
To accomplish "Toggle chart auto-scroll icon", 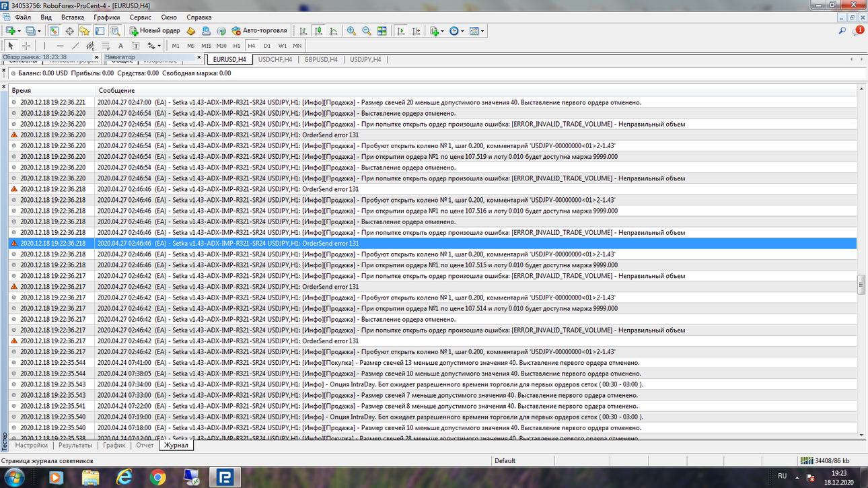I will coord(401,31).
